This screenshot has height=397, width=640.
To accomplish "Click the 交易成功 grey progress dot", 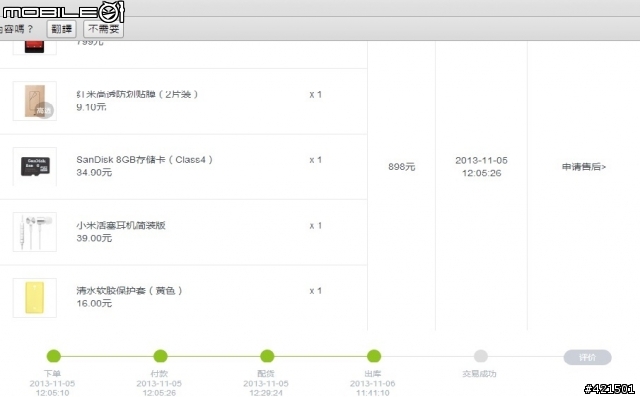I will click(480, 356).
